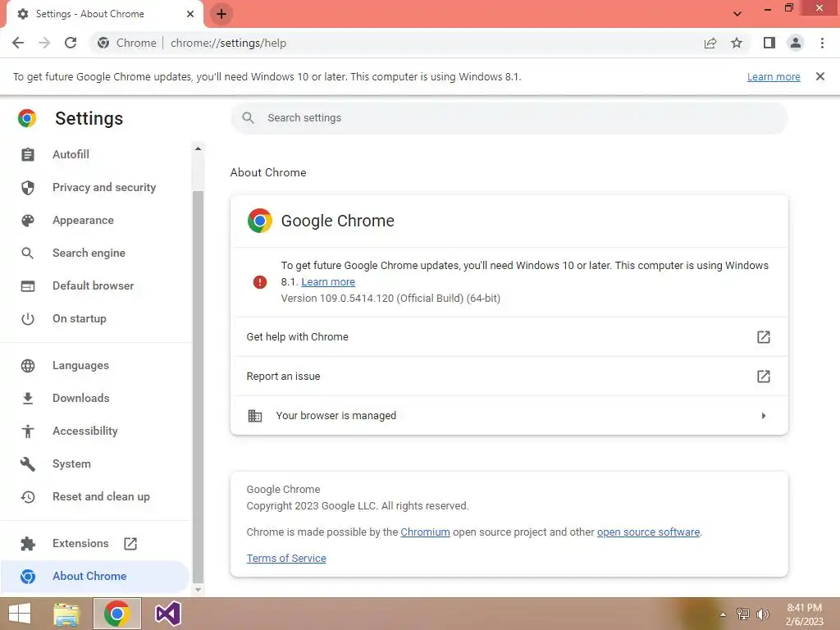Open Get help with Chrome

click(509, 337)
